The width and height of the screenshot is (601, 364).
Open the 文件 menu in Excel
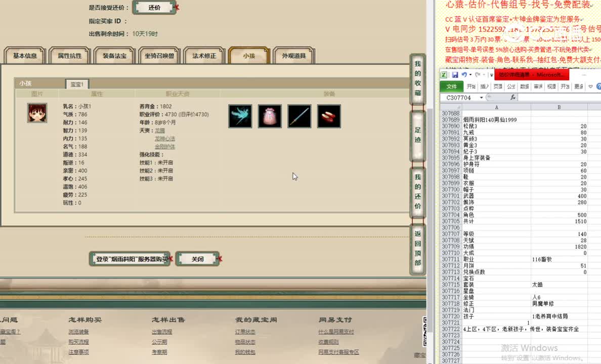[451, 86]
